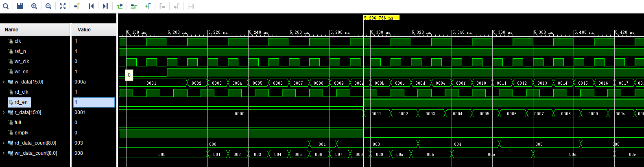Viewport: 644px width, 167px height.
Task: Go to next marker icon
Action: (x=177, y=6)
